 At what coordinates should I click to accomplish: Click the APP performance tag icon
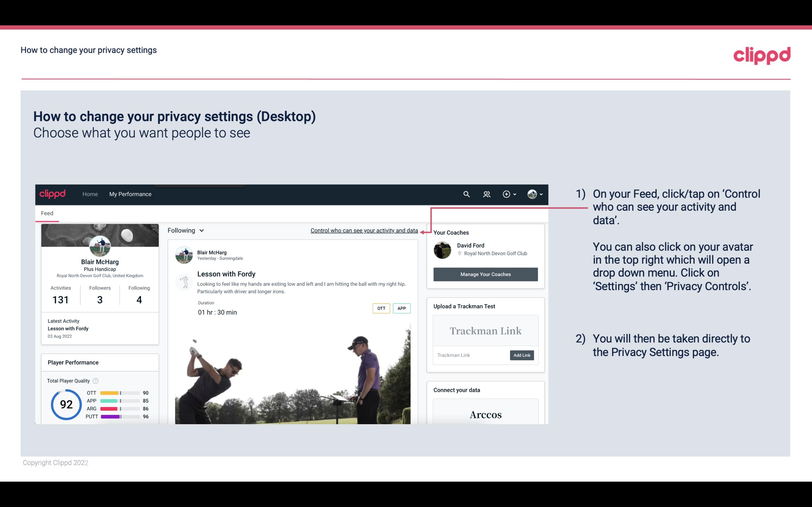coord(402,308)
